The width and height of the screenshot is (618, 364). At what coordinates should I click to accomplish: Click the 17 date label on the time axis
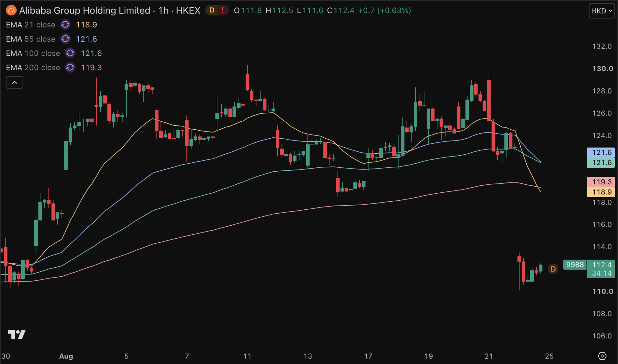tap(368, 356)
